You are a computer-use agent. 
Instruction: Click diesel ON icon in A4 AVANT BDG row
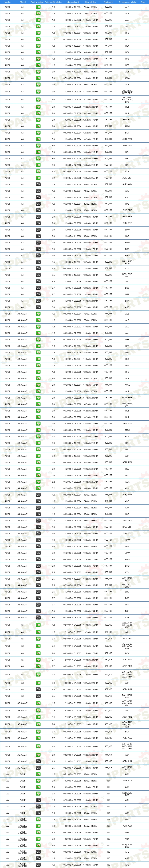tap(38, 592)
